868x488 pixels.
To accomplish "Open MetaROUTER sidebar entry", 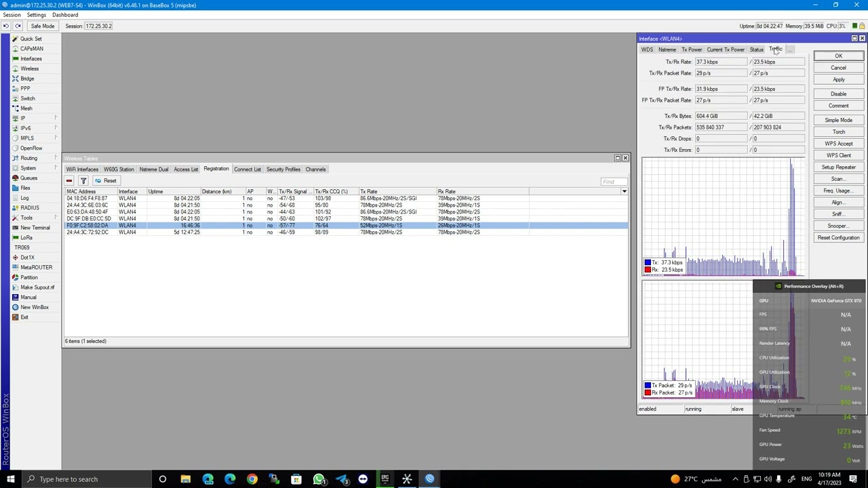I will click(x=36, y=267).
